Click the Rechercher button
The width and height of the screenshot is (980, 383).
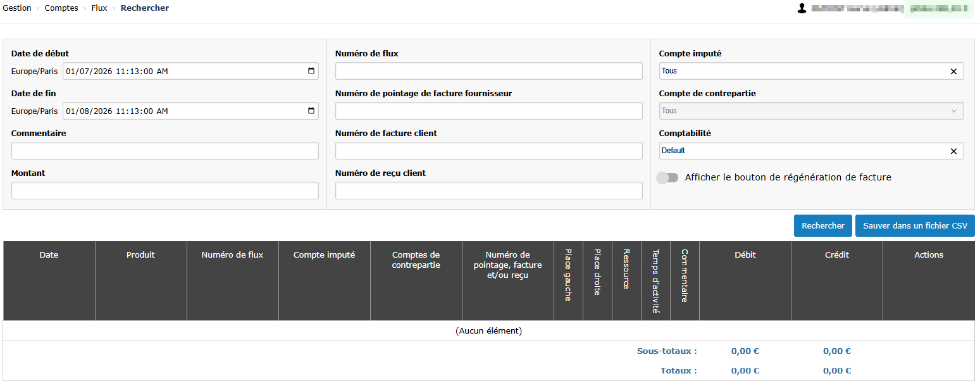click(822, 226)
